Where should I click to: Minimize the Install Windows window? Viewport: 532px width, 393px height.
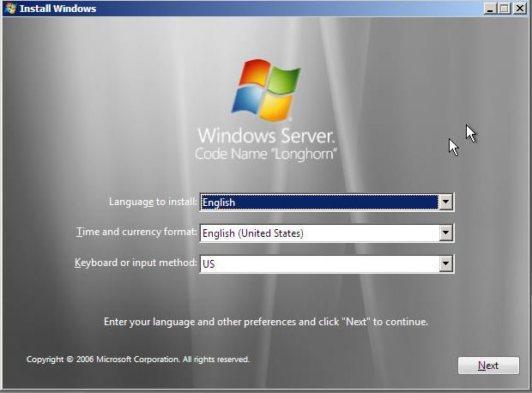tap(490, 9)
